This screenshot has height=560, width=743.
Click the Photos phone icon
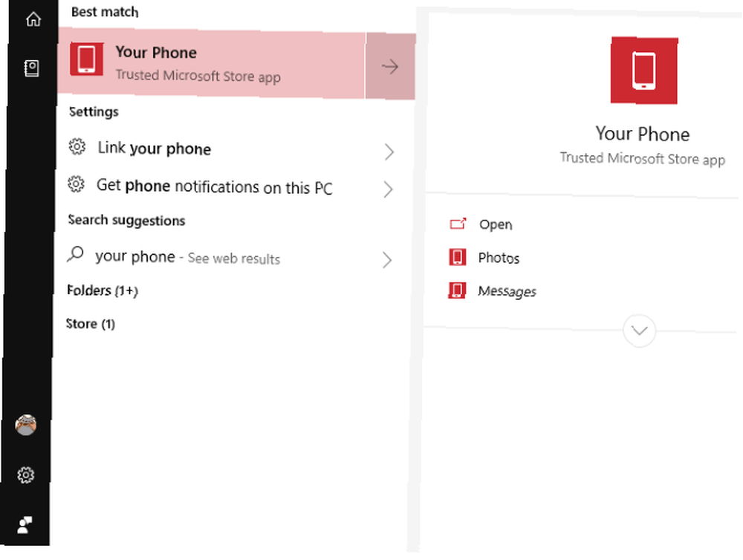coord(457,257)
